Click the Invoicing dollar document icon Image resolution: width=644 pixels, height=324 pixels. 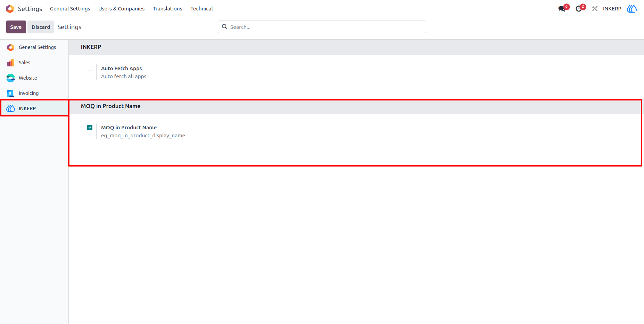(11, 93)
